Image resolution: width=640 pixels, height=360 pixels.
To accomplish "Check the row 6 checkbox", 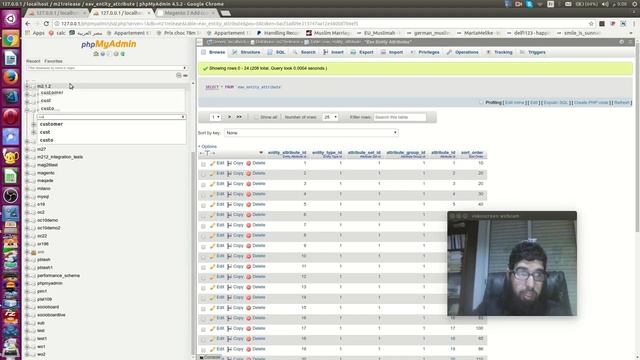I will coord(203,216).
